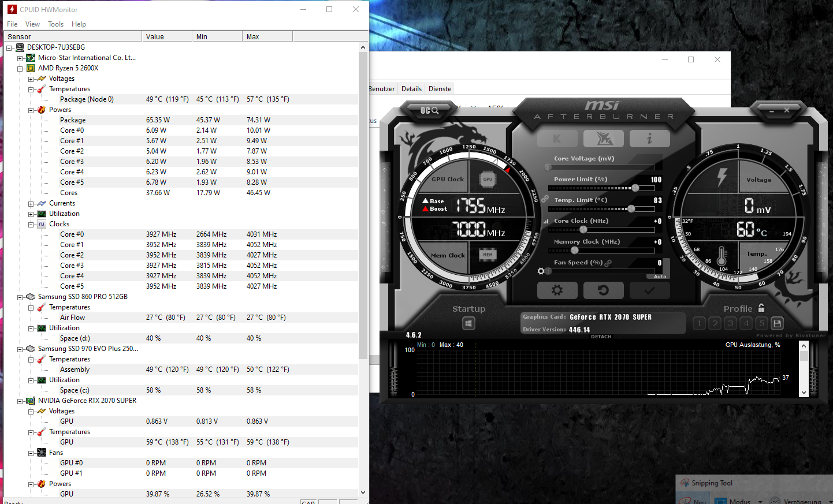Click Neu in the Snipping Tool preview

694,501
